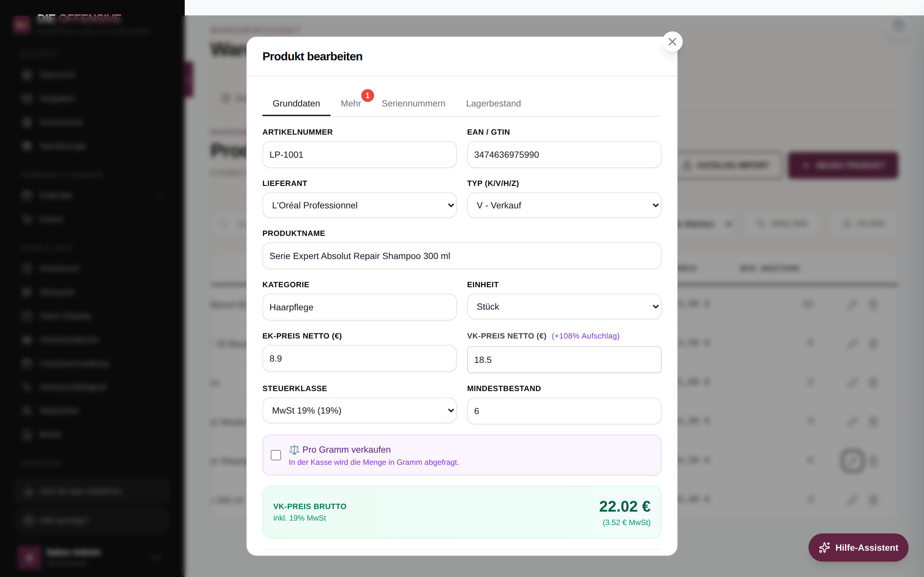Open the Einheit dropdown showing Stück
The height and width of the screenshot is (577, 924).
point(564,306)
